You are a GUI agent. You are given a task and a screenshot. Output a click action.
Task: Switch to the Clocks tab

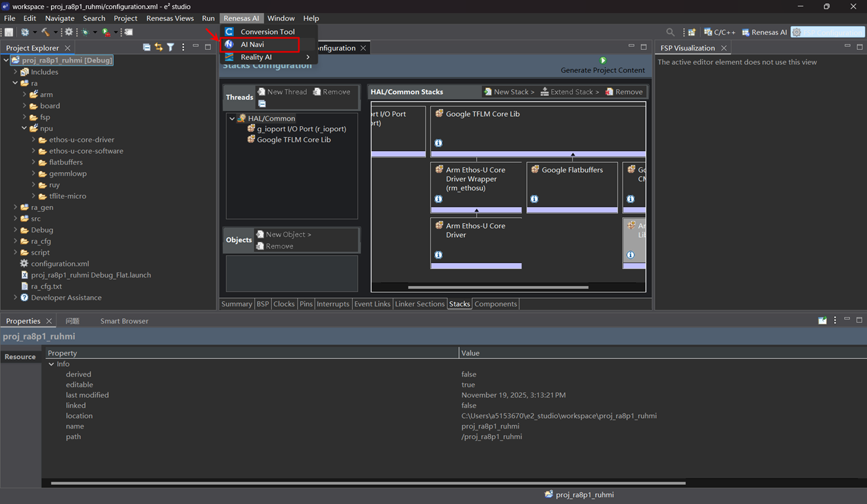[284, 304]
